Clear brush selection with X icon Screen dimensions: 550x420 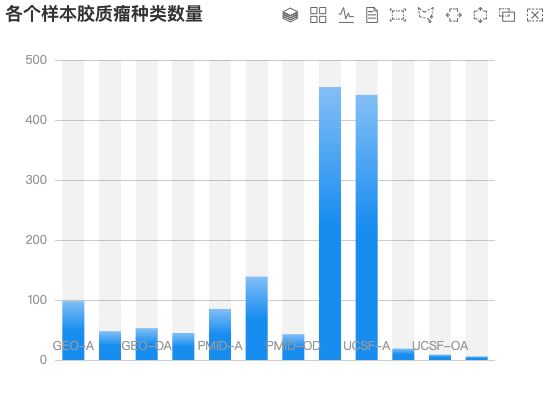[535, 15]
